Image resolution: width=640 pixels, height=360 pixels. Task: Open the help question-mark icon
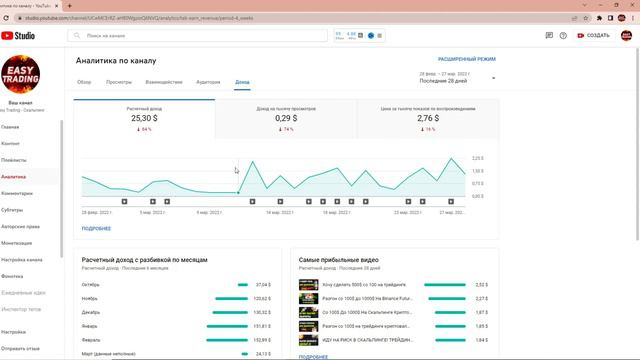pos(563,36)
